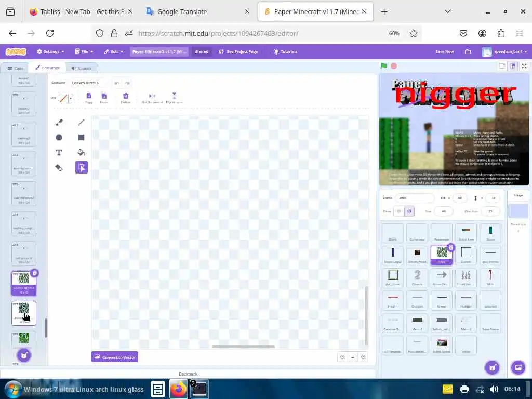Click the Choose a Backdrop button
Viewport: 532px width, 399px height.
[518, 367]
